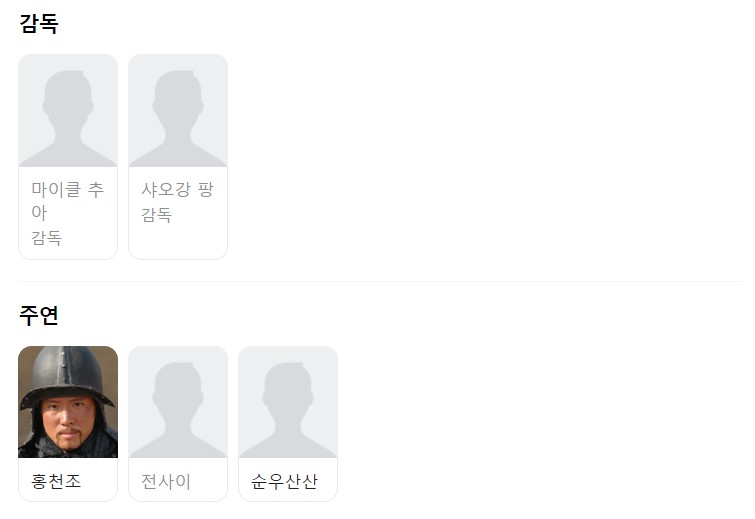Click the word 팡 in the director name
Image resolution: width=755 pixels, height=519 pixels.
[x=206, y=190]
